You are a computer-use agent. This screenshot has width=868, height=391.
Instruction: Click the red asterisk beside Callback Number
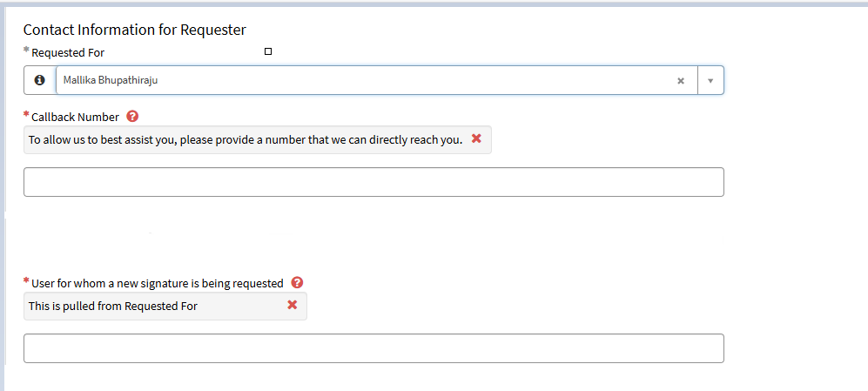(x=26, y=115)
